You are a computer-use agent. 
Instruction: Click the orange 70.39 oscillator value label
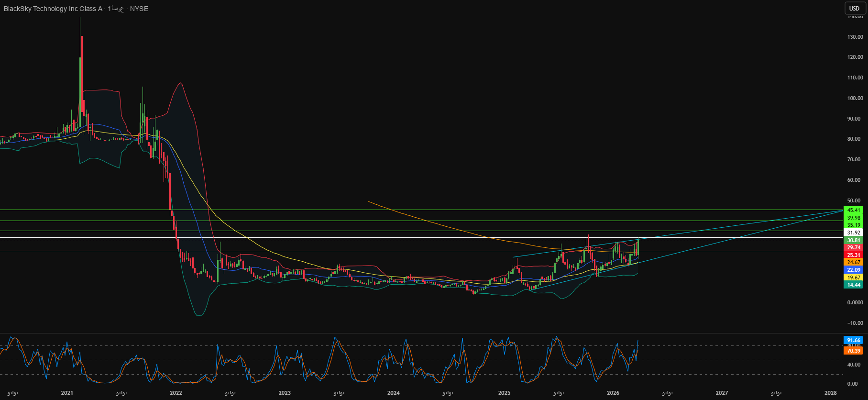coord(854,351)
